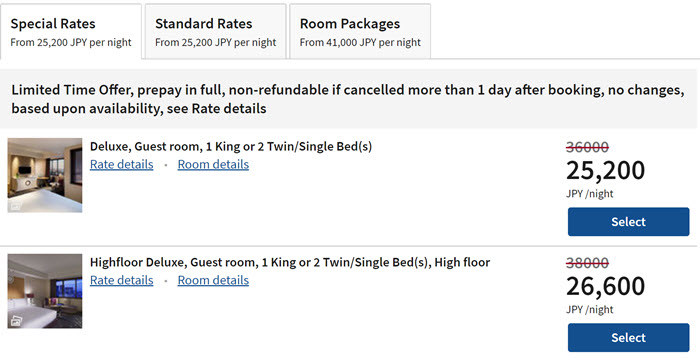Click the 26,600 nightly price
The width and height of the screenshot is (700, 364).
pyautogui.click(x=605, y=286)
